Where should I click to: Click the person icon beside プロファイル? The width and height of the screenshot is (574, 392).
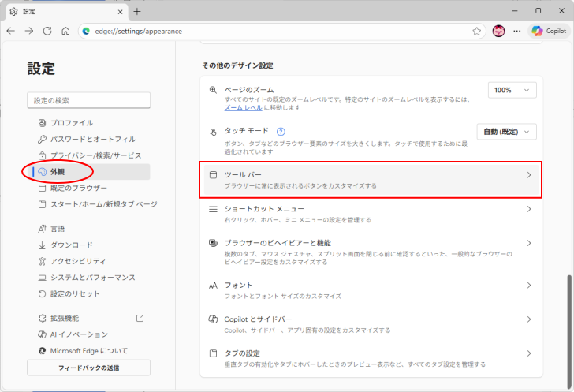[x=42, y=123]
